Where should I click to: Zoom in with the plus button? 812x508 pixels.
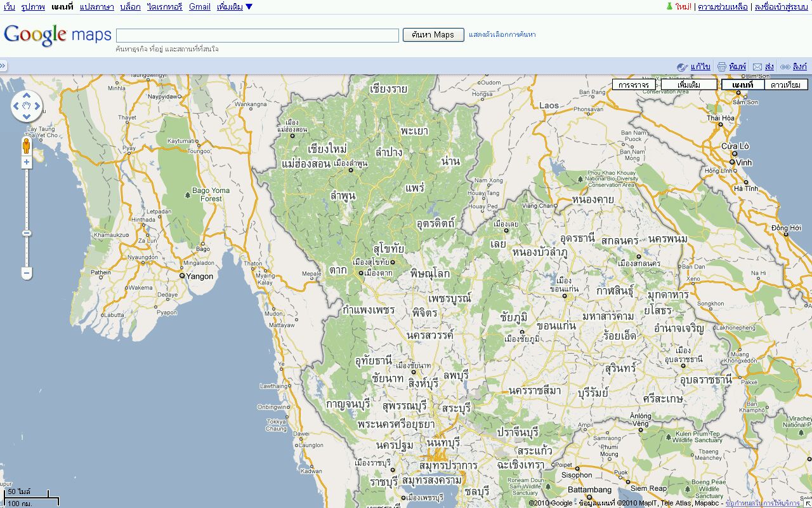coord(27,163)
